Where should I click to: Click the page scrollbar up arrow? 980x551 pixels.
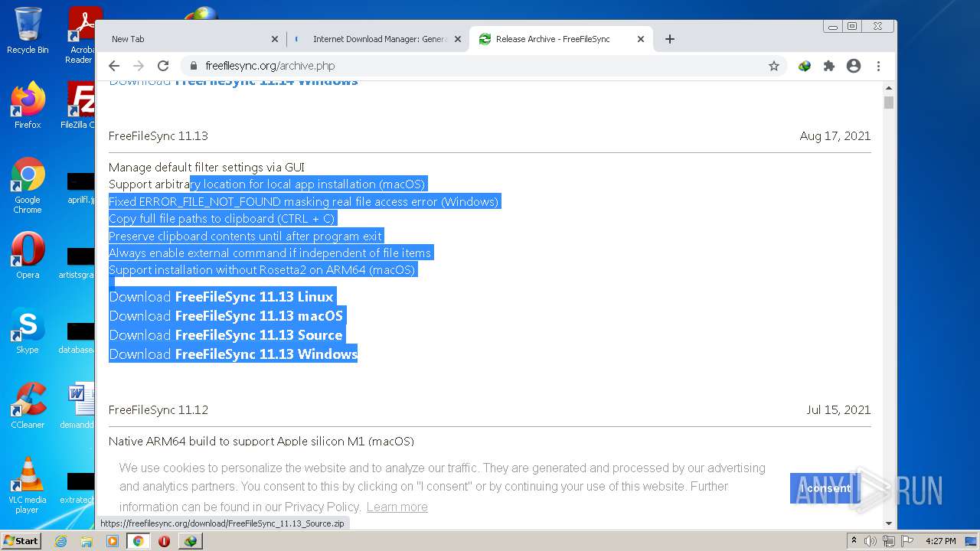[x=889, y=88]
